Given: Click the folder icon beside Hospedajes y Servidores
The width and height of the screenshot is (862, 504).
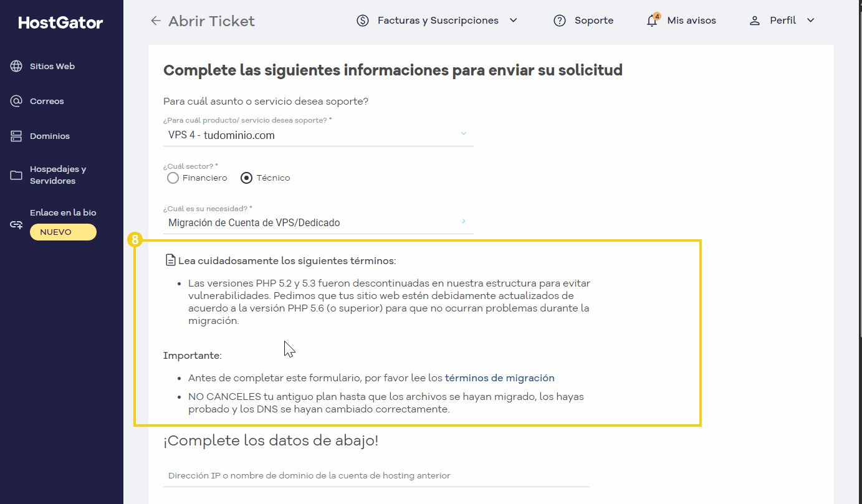Looking at the screenshot, I should 16,175.
